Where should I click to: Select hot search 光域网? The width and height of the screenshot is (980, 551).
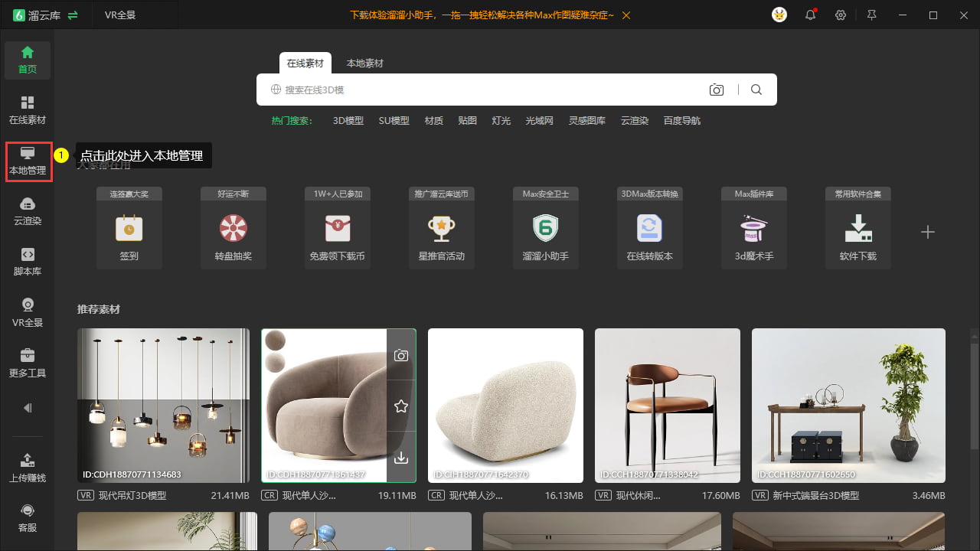pos(540,121)
